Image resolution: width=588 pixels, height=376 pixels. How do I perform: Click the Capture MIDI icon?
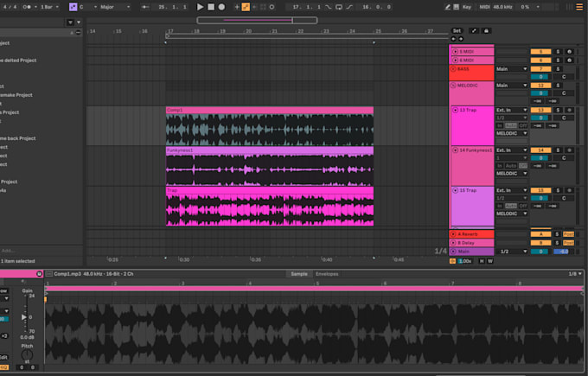point(263,7)
